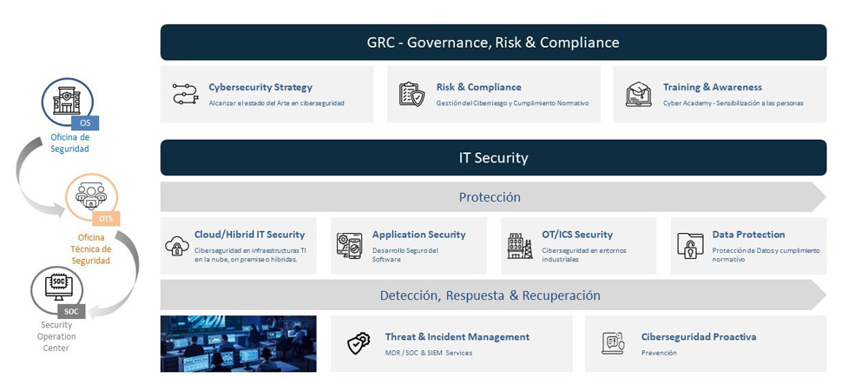Click the Oficina Técnica de Seguridad team icon
Viewport: 868px width, 378px height.
point(91,197)
